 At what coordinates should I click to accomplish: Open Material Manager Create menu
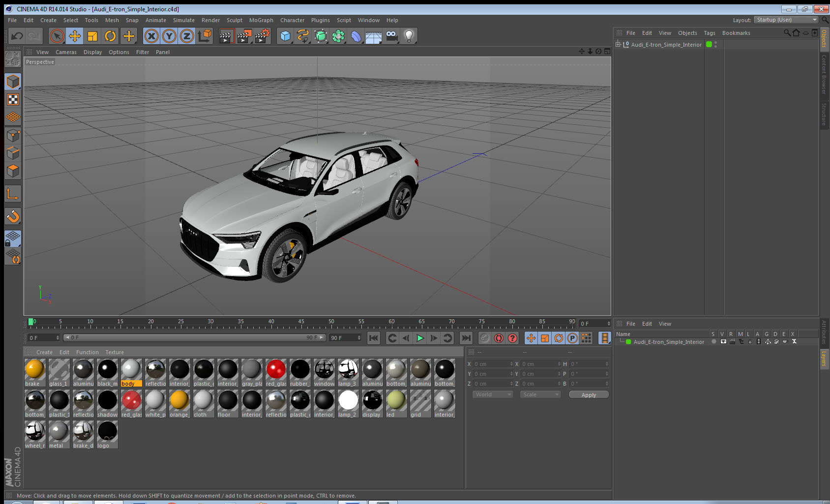[x=44, y=352]
